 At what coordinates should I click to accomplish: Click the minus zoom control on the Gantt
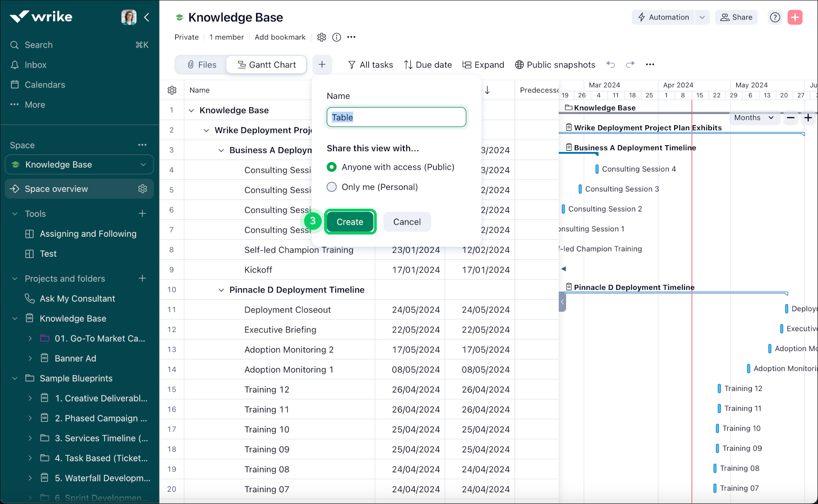coord(790,117)
